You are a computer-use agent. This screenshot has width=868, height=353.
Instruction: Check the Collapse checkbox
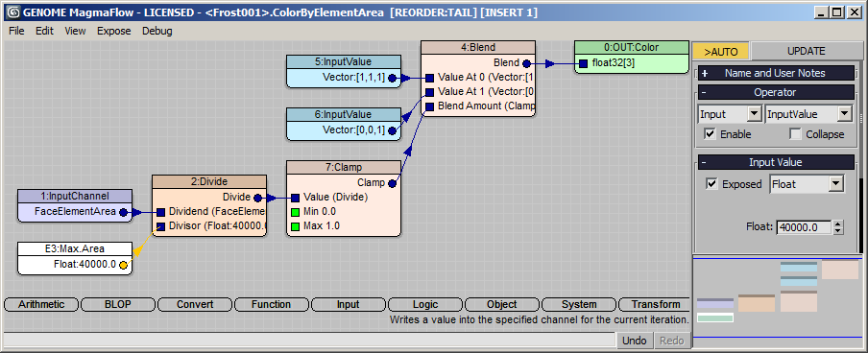tap(795, 134)
